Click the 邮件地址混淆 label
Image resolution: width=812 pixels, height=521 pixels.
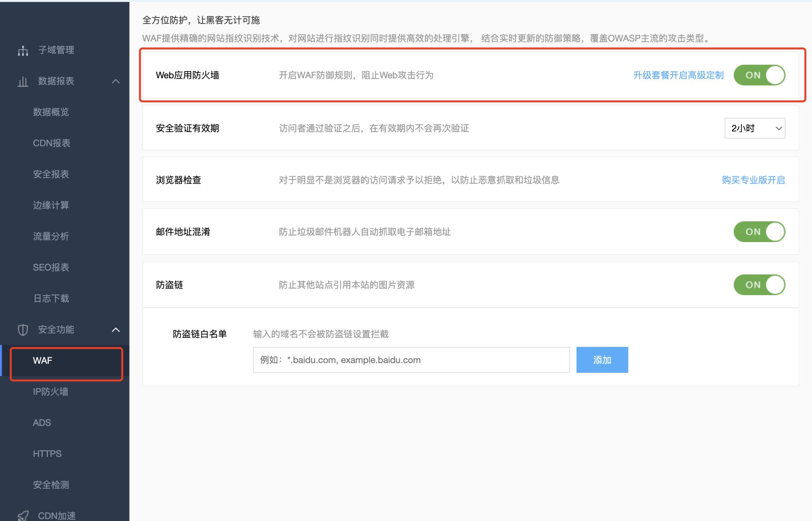click(183, 232)
